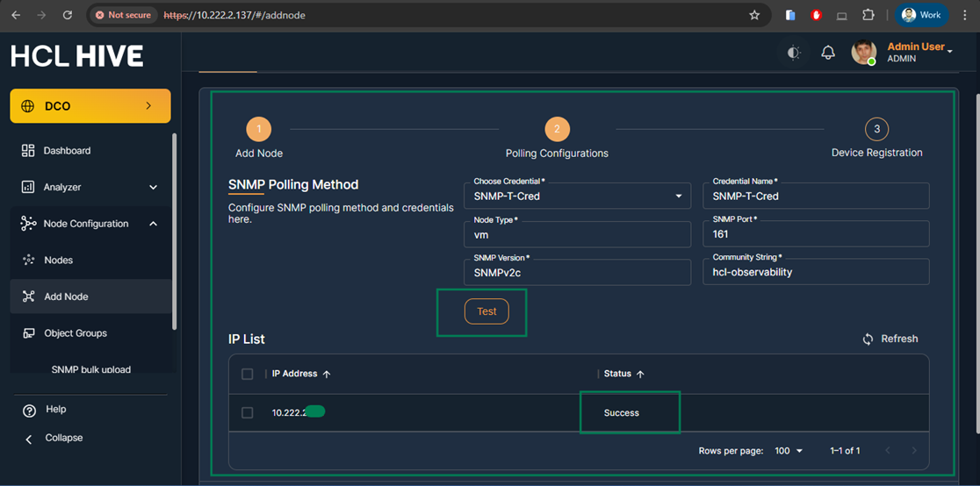Select all rows with the header checkbox

point(248,374)
